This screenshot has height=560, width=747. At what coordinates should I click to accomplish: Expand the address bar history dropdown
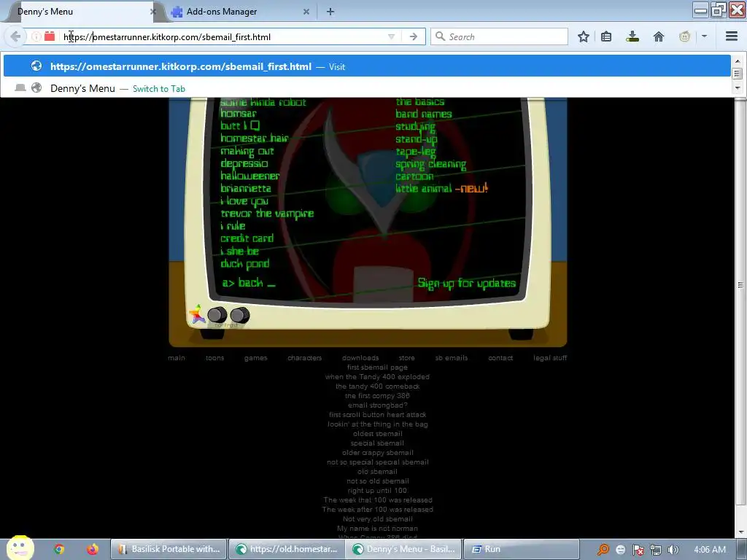point(391,36)
